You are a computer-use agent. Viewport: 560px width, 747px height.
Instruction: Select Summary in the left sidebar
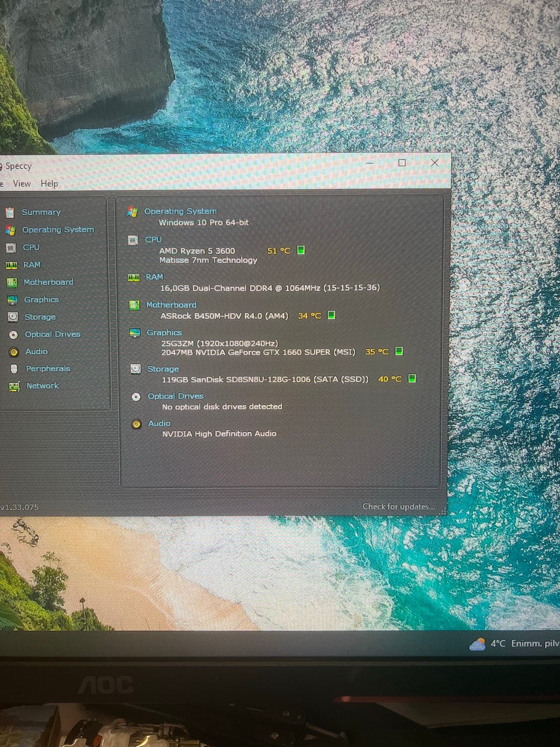(41, 212)
